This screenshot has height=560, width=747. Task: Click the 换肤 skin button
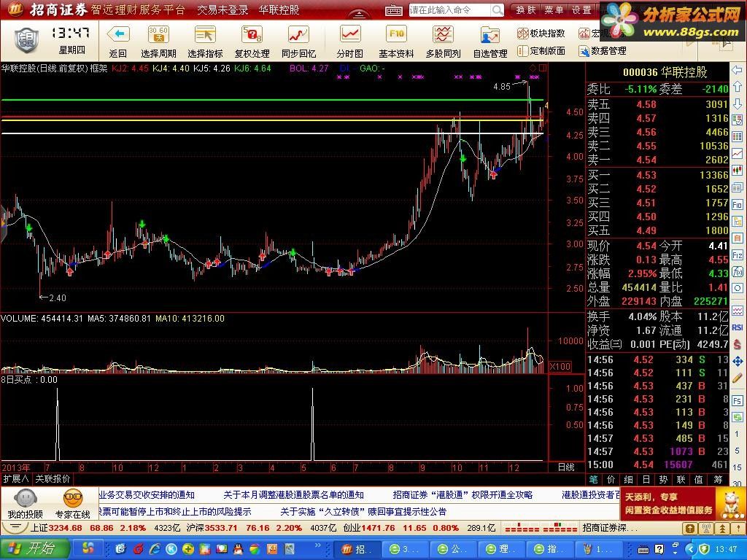click(x=527, y=10)
